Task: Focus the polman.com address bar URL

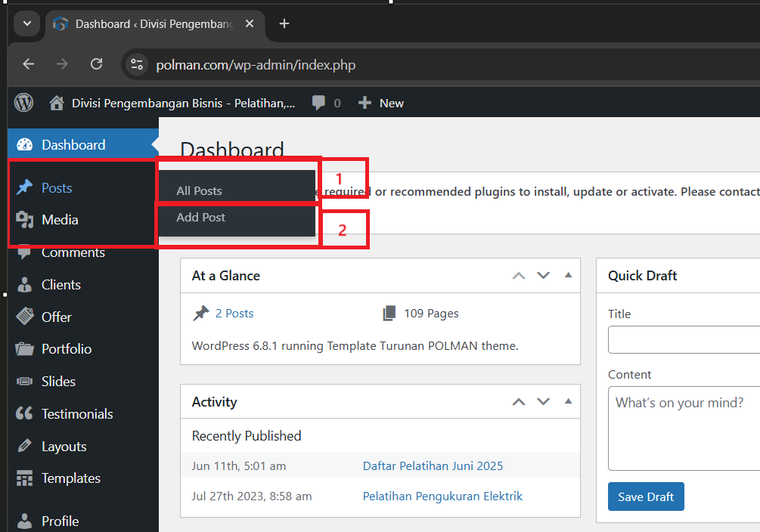Action: (256, 65)
